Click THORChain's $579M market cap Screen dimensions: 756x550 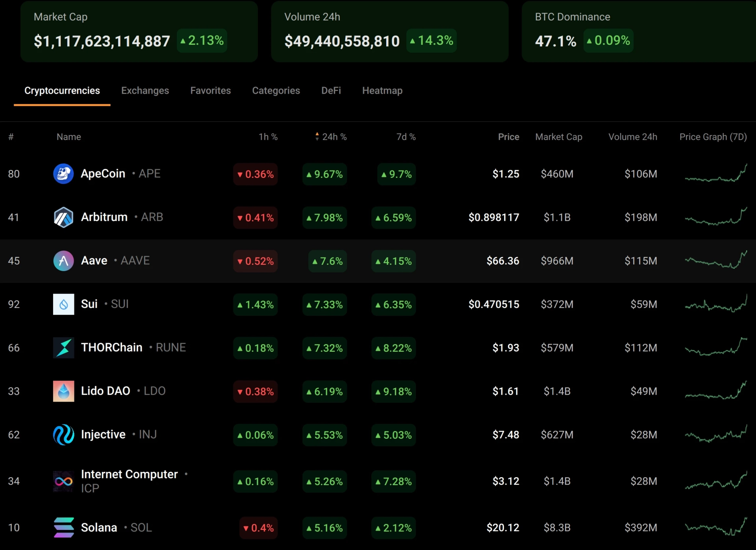pos(557,348)
